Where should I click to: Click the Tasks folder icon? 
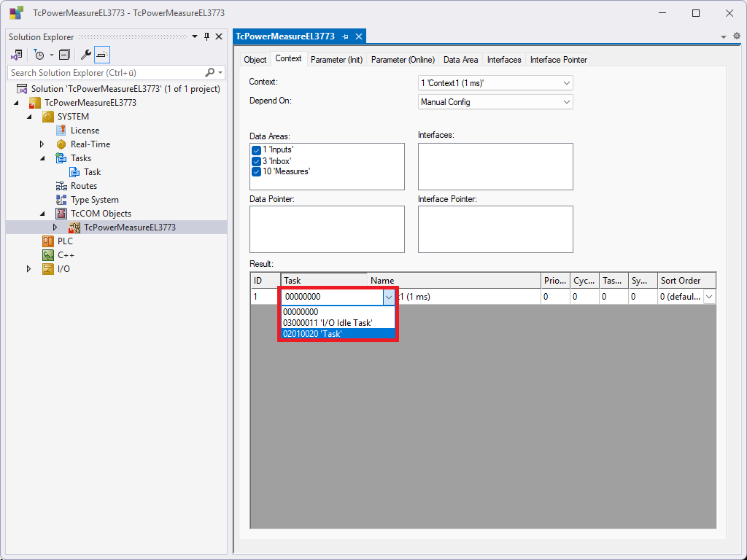(x=61, y=157)
